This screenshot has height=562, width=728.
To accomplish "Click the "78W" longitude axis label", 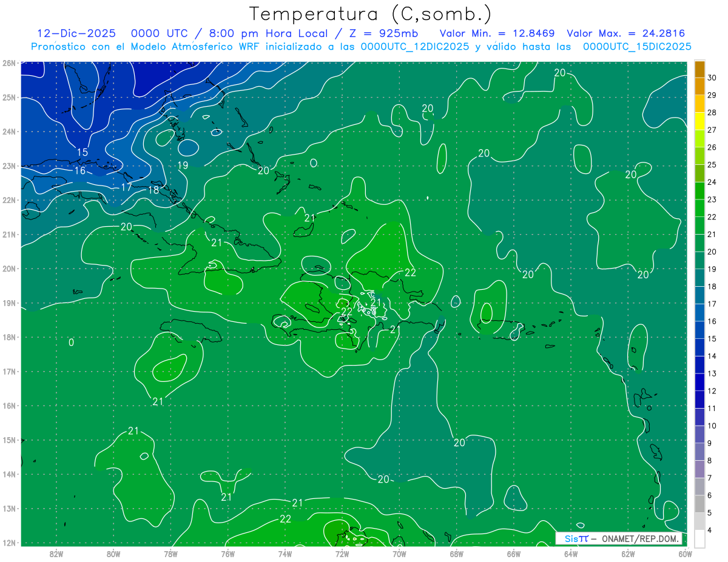I will coord(170,554).
